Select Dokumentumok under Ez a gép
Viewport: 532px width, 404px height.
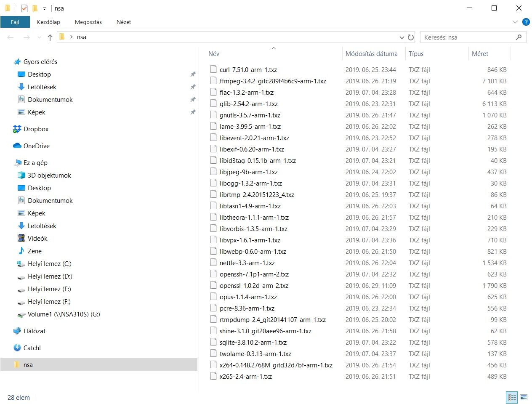click(x=50, y=201)
